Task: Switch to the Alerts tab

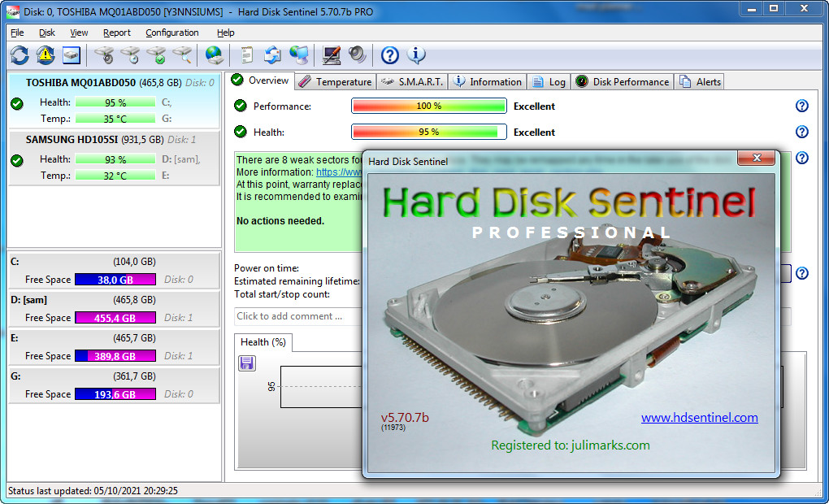Action: coord(700,81)
